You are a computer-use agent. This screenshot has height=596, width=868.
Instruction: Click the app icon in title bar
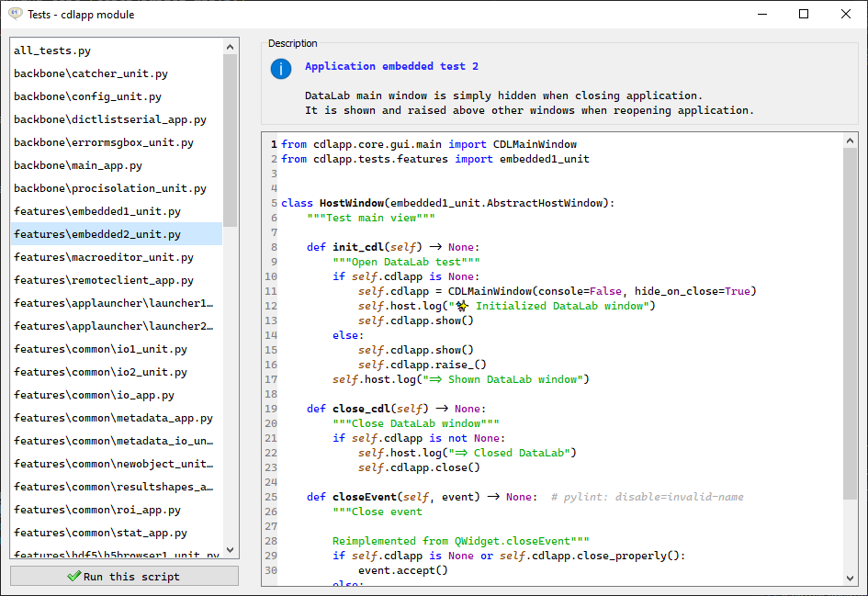(15, 13)
